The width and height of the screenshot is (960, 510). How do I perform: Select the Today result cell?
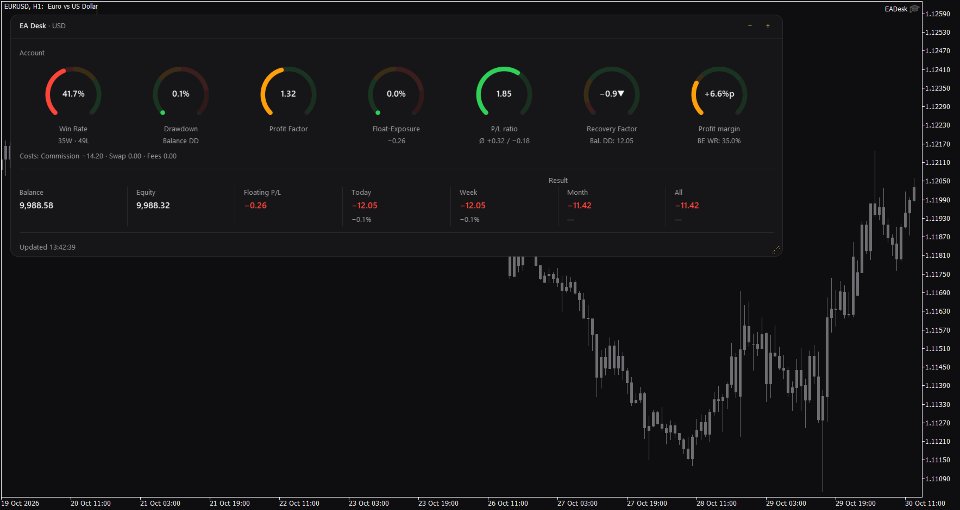click(x=396, y=206)
